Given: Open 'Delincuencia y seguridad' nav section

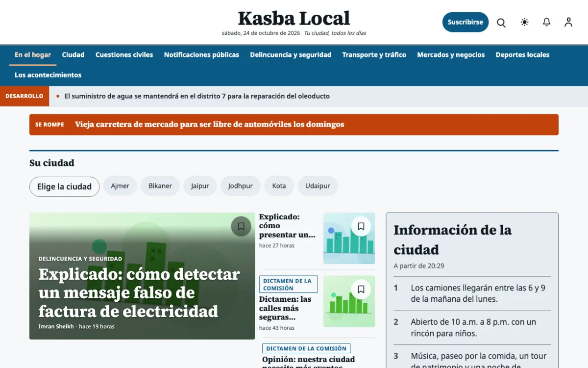Looking at the screenshot, I should (291, 55).
